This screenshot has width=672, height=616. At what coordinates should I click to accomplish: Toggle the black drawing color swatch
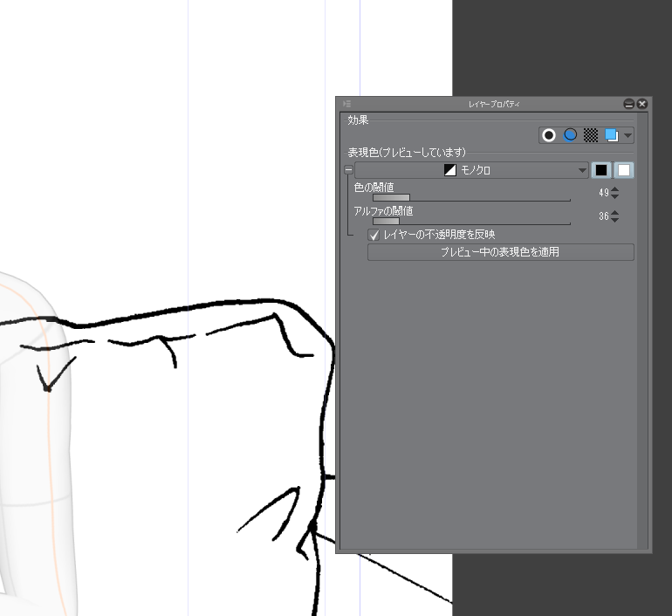click(601, 170)
